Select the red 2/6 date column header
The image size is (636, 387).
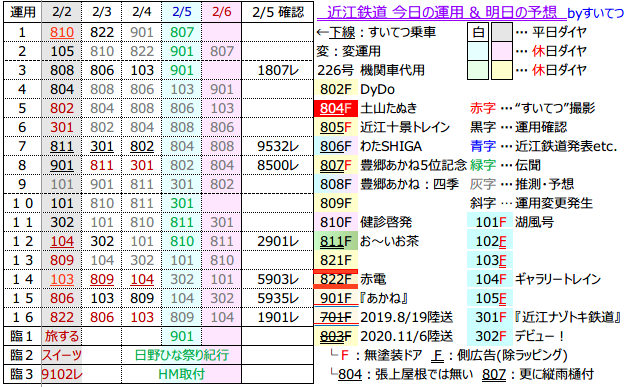[x=221, y=12]
